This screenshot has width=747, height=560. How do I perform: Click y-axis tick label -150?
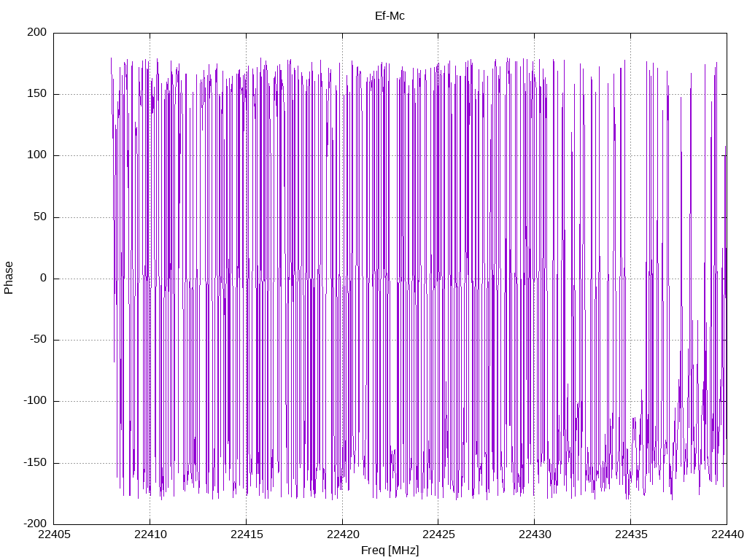[x=35, y=462]
